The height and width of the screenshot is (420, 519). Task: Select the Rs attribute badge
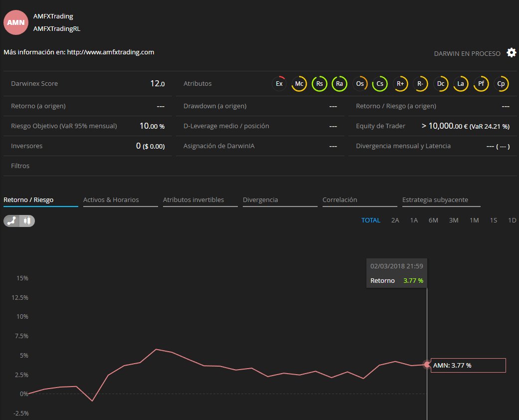point(320,84)
